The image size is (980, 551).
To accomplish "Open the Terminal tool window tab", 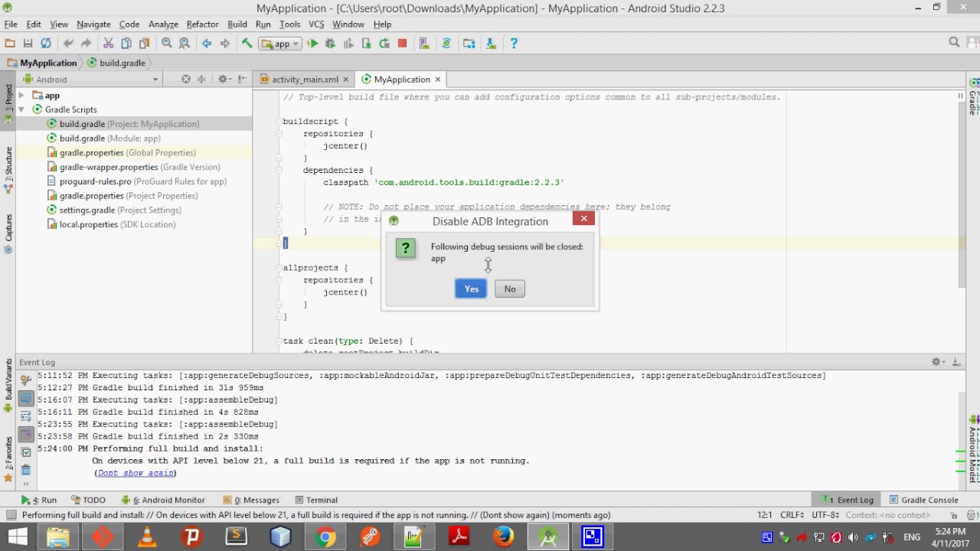I will [316, 500].
